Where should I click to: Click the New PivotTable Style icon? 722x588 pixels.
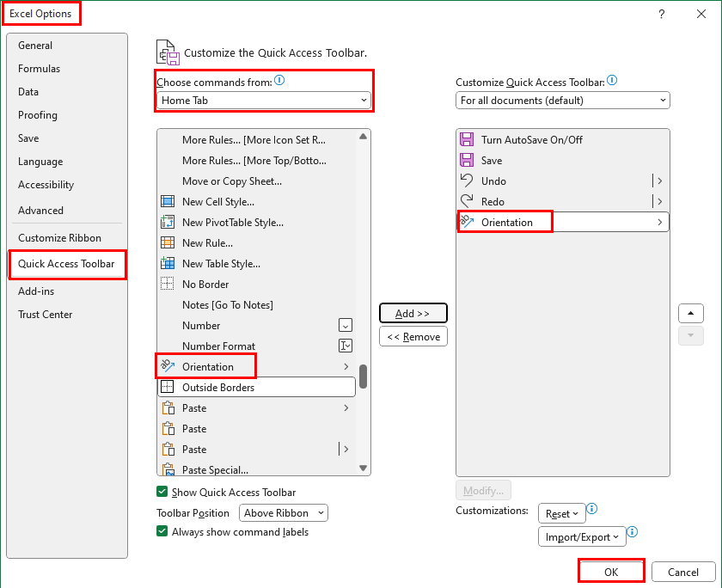coord(168,223)
